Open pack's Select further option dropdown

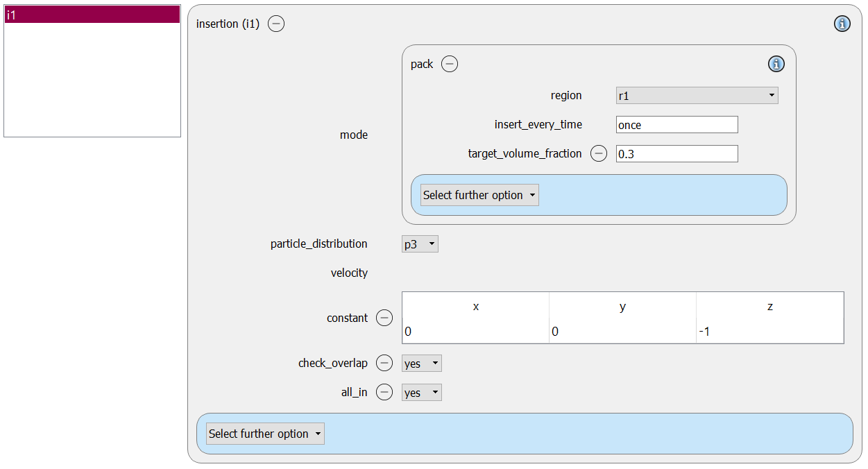pyautogui.click(x=479, y=195)
